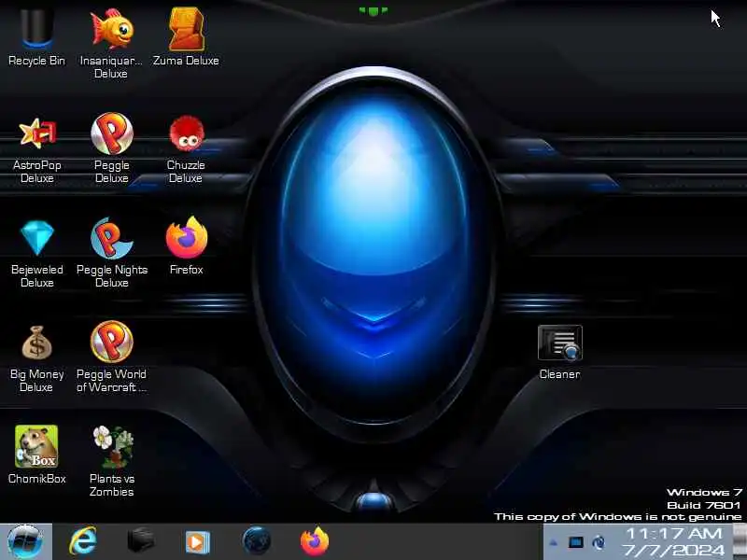Launch Firefox from the taskbar
Image resolution: width=747 pixels, height=560 pixels.
(x=315, y=541)
